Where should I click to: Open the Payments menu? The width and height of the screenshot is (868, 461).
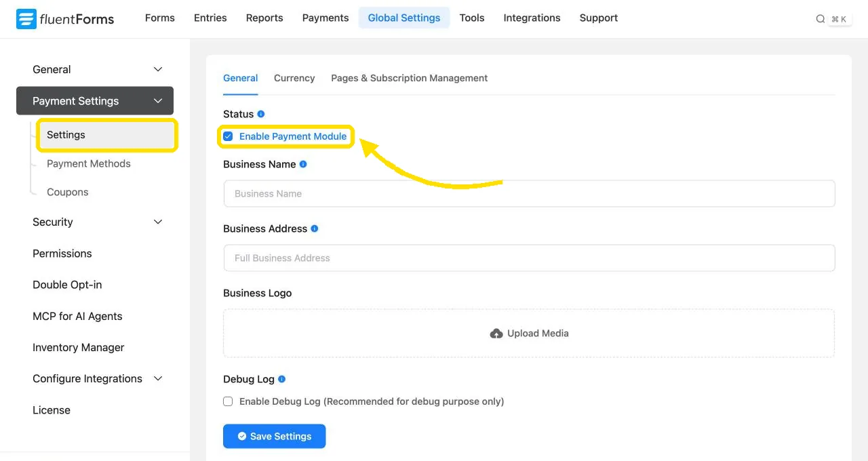point(325,18)
